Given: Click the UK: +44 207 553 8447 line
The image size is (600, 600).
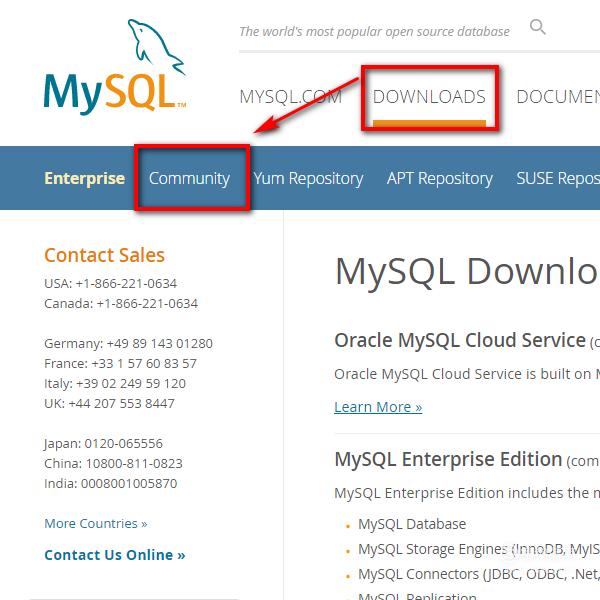Looking at the screenshot, I should 109,403.
